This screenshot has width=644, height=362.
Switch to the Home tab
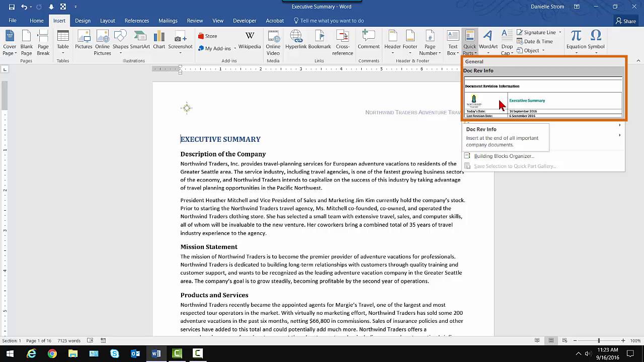click(x=36, y=21)
